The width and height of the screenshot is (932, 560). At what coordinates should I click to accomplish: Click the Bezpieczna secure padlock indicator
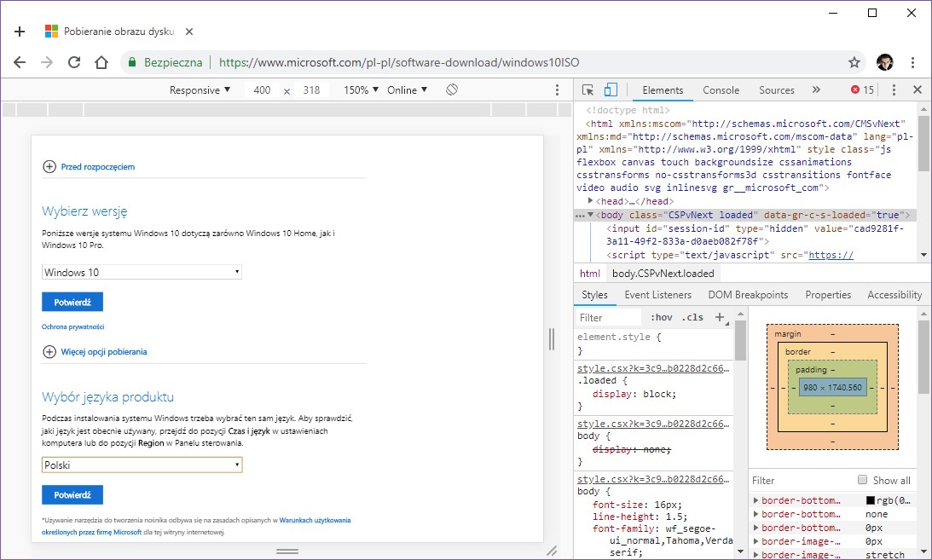pyautogui.click(x=165, y=62)
